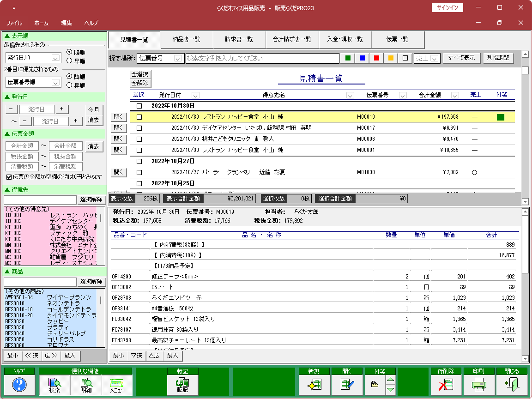Filter by blue sticky note color
This screenshot has width=532, height=399.
362,58
